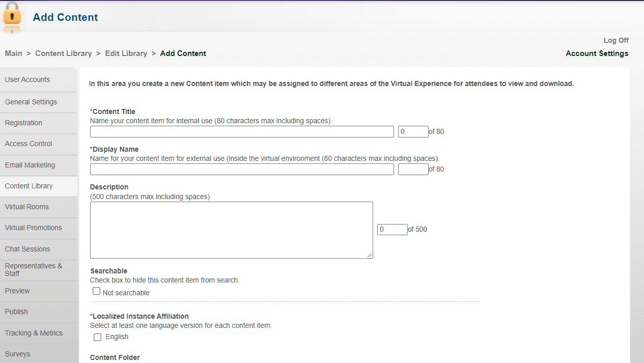Screen dimensions: 644x363
Task: Click the Log Off link
Action: [x=615, y=40]
